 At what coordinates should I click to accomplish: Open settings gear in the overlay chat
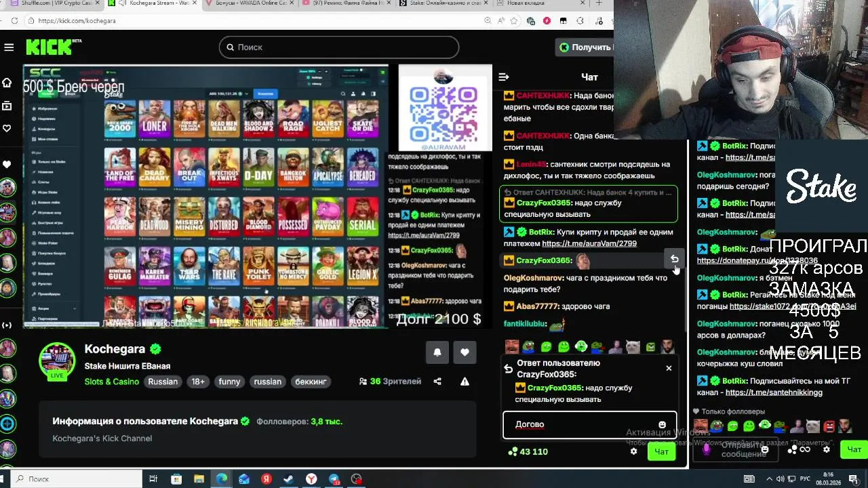827,449
